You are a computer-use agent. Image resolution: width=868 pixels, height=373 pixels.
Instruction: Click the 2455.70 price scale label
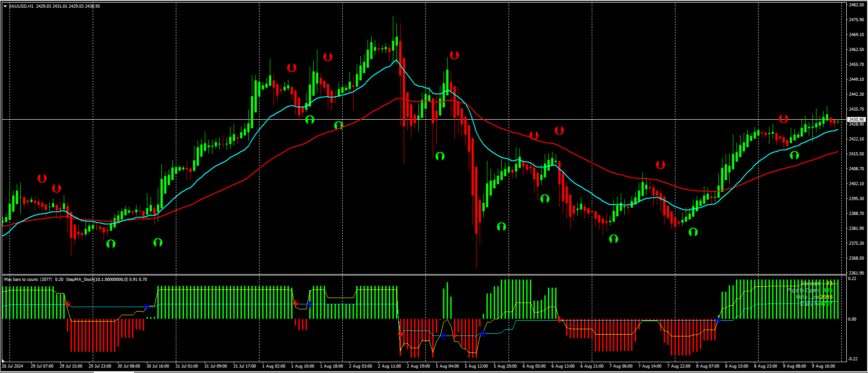[x=857, y=65]
